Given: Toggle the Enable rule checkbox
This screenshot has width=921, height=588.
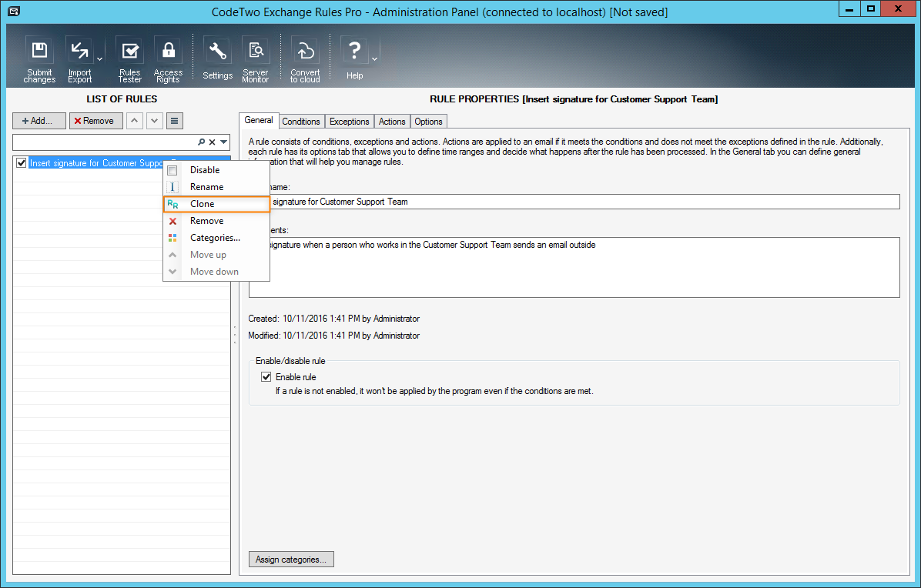Looking at the screenshot, I should coord(266,377).
